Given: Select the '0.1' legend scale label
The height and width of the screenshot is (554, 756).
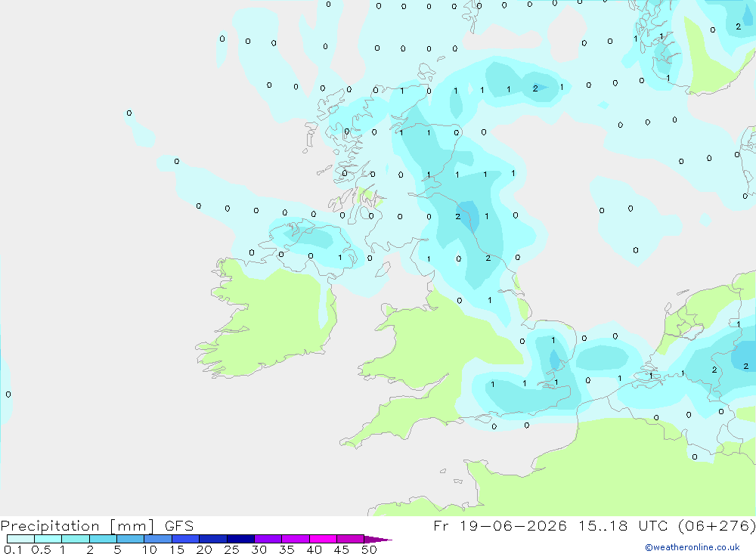Looking at the screenshot, I should (13, 549).
